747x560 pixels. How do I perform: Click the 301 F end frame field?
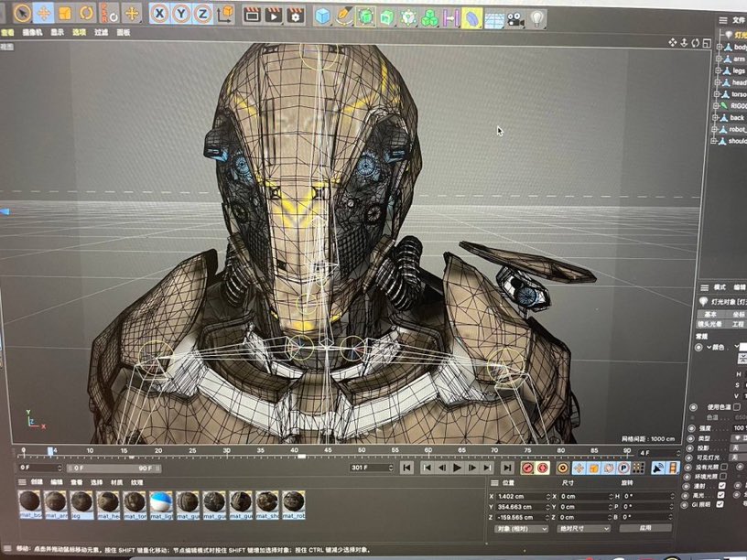click(x=371, y=468)
